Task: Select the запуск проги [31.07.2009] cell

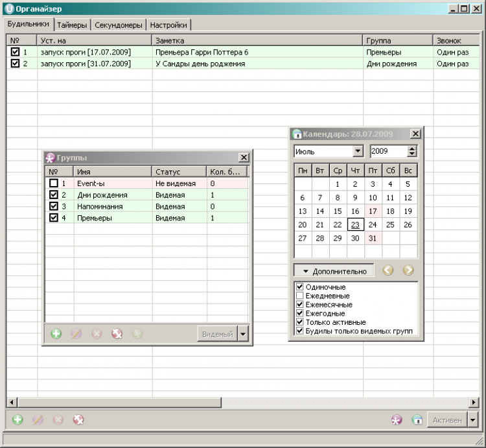Action: pos(95,64)
